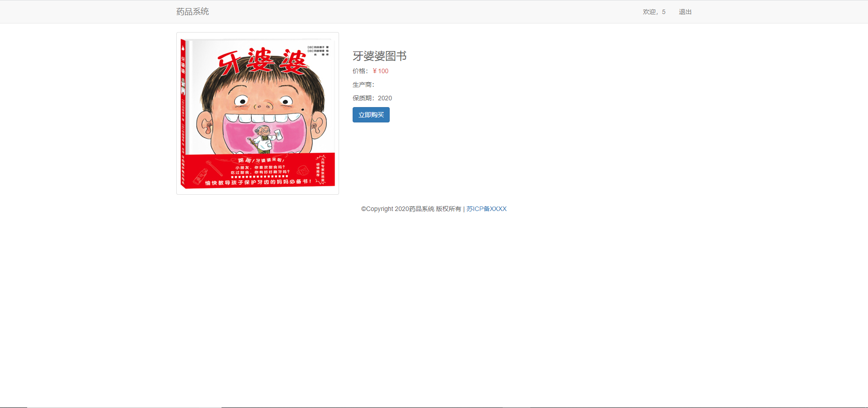This screenshot has width=868, height=408.
Task: Click the 牙婆婆 book cover image
Action: (257, 113)
